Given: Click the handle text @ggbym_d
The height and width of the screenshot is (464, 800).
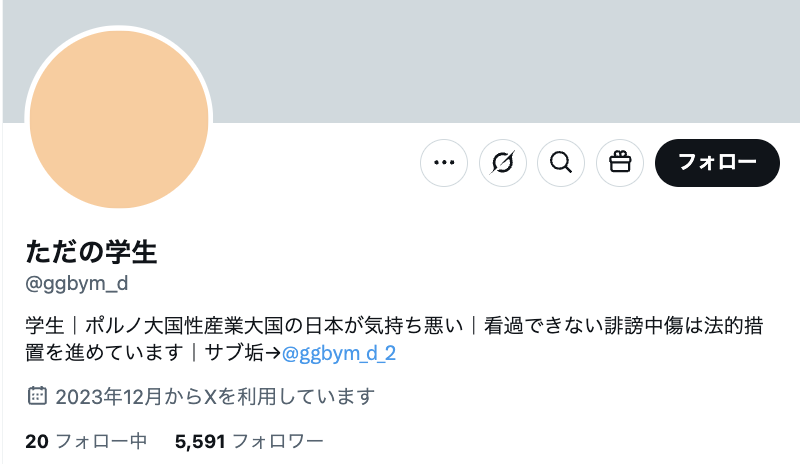Looking at the screenshot, I should coord(77,283).
